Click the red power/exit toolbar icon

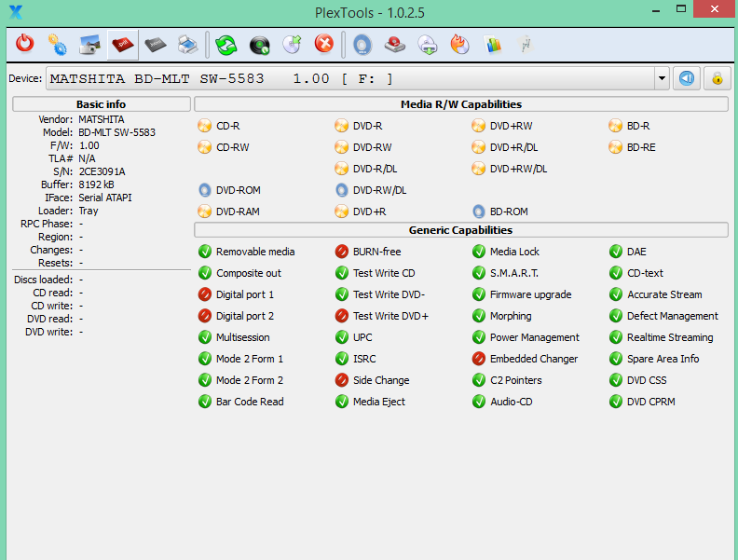(x=24, y=45)
